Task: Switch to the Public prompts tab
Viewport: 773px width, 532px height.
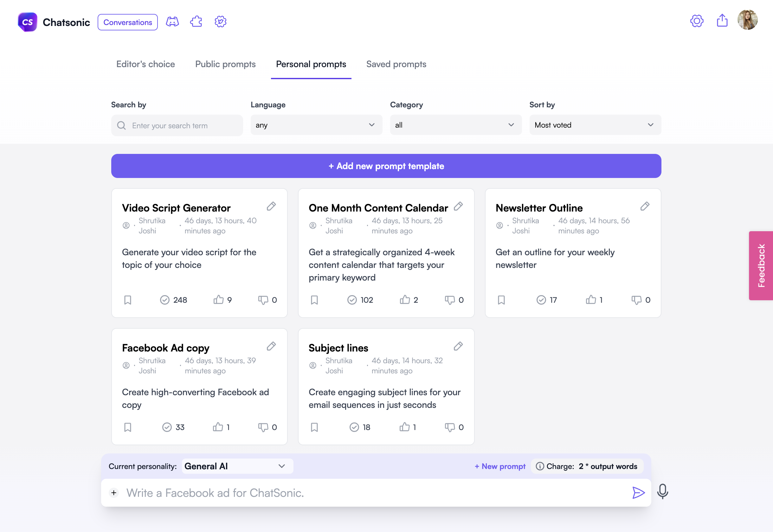Action: pyautogui.click(x=225, y=64)
